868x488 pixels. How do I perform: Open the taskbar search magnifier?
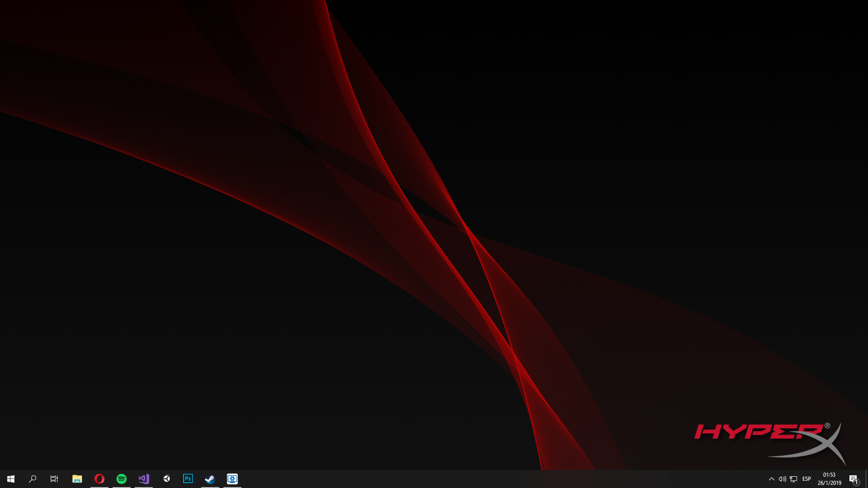click(x=33, y=479)
